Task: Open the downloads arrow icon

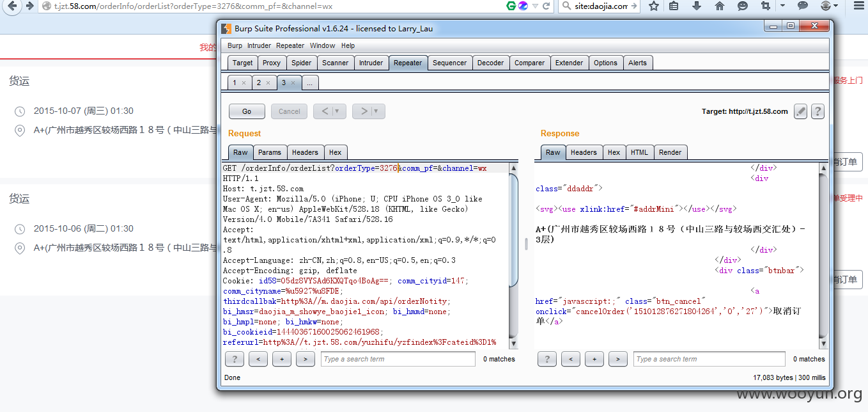Action: 697,6
